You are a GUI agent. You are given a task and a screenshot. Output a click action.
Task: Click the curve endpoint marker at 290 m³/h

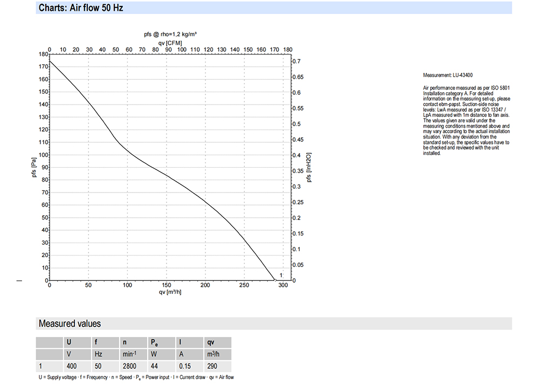(x=275, y=280)
